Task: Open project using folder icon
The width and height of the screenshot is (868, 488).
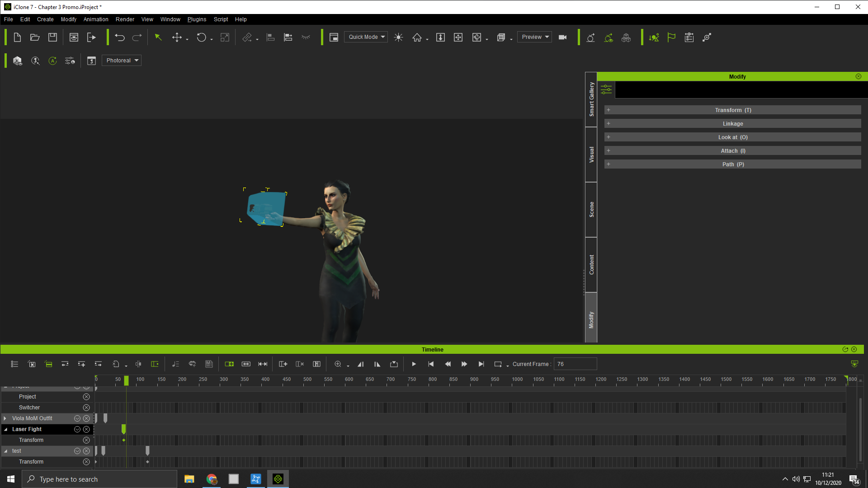Action: point(35,38)
